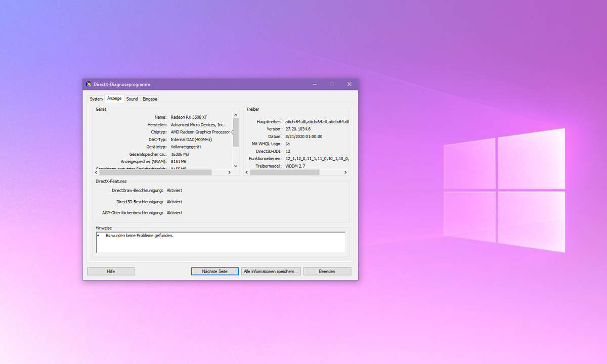
Task: Close the DirectX-Diagnoseprogramm window
Action: tap(349, 84)
